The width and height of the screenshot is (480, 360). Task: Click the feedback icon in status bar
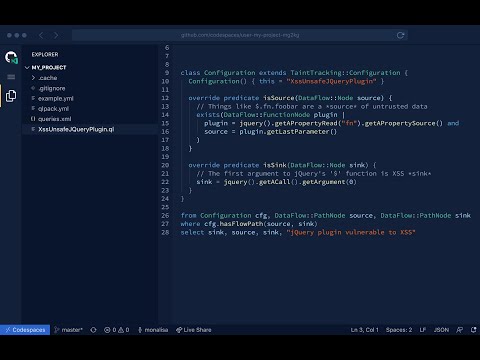pyautogui.click(x=460, y=330)
